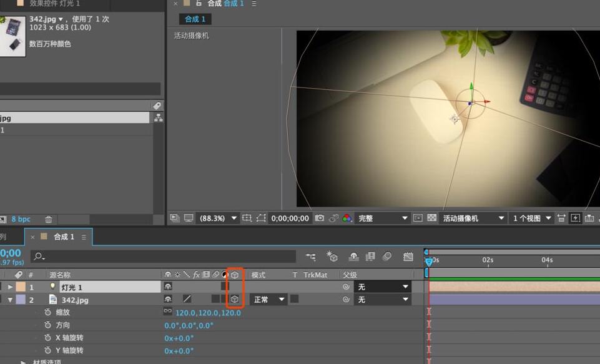The height and width of the screenshot is (364, 600).
Task: Enable 3D layer switch for 342.jpg
Action: (234, 300)
